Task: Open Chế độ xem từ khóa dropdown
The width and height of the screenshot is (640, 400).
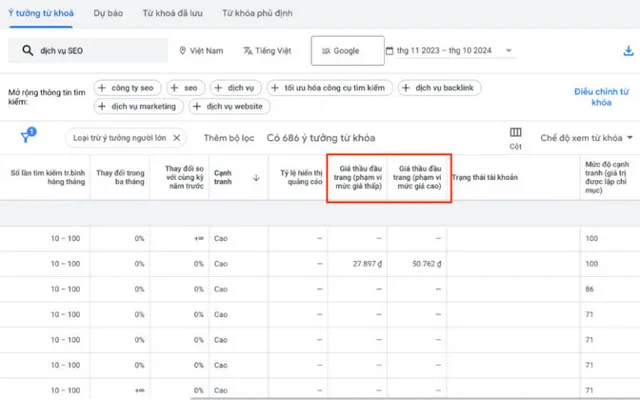Action: 586,138
